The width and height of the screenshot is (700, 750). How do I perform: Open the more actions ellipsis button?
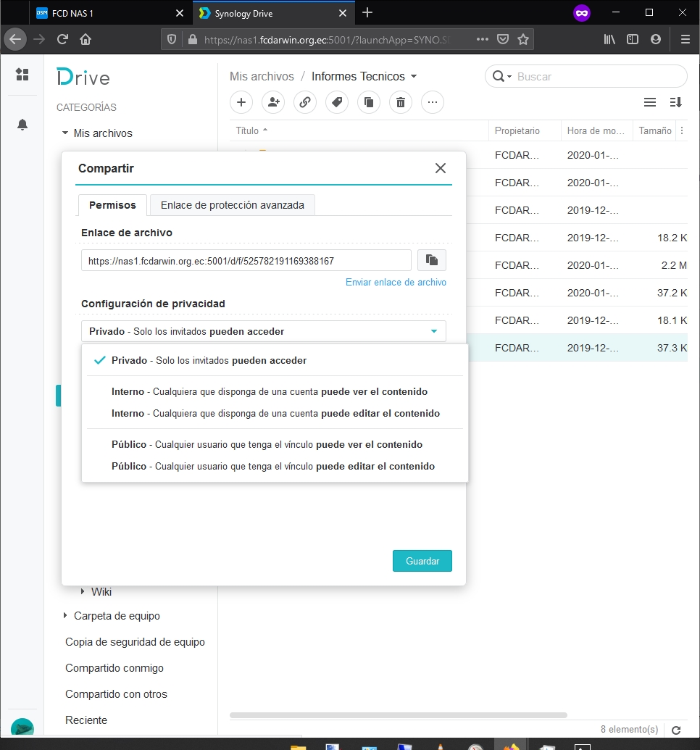(433, 102)
